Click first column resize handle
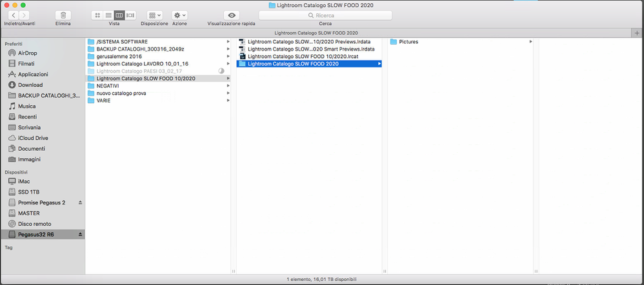This screenshot has height=285, width=644. point(234,271)
